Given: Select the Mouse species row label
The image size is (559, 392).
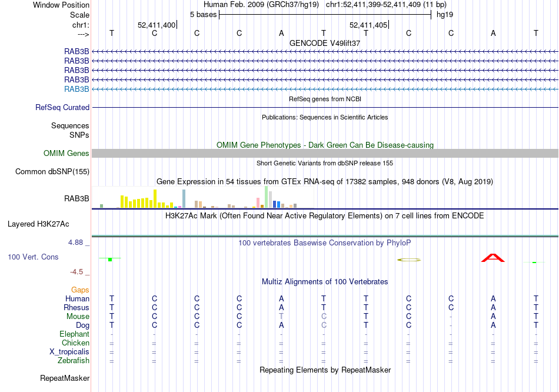Looking at the screenshot, I should (78, 317).
